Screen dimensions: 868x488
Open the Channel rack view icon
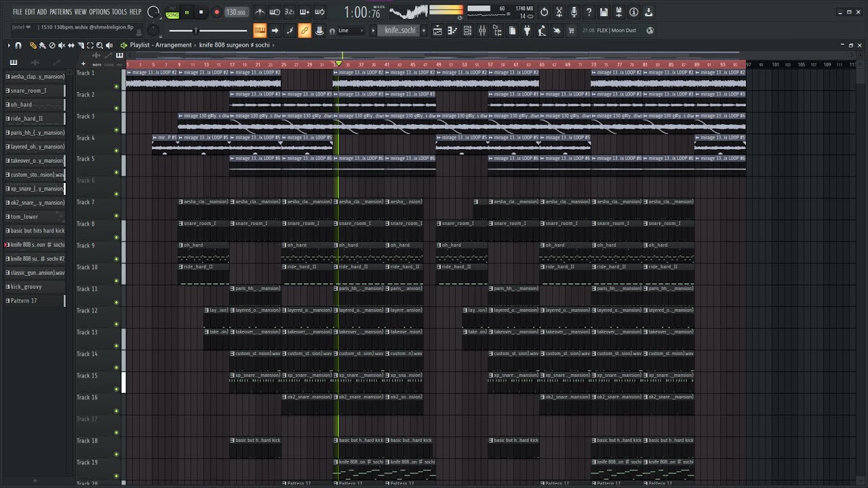point(467,30)
